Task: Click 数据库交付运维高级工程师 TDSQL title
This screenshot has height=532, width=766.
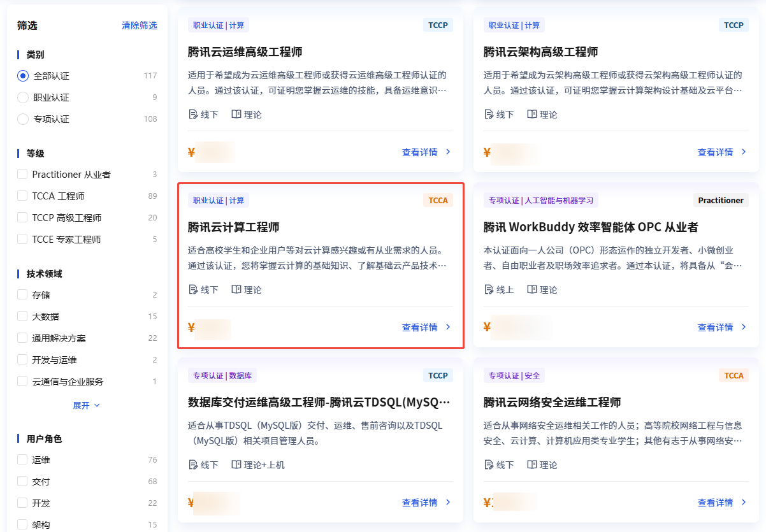Action: click(319, 403)
